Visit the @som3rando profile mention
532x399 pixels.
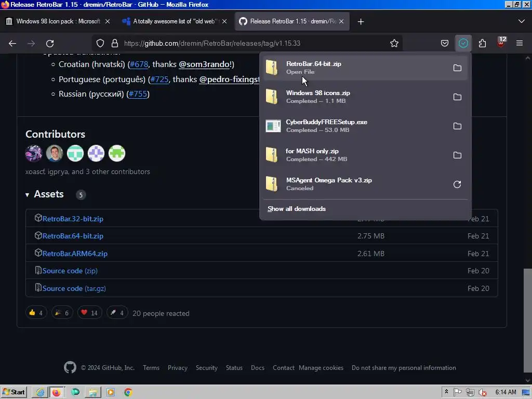204,64
